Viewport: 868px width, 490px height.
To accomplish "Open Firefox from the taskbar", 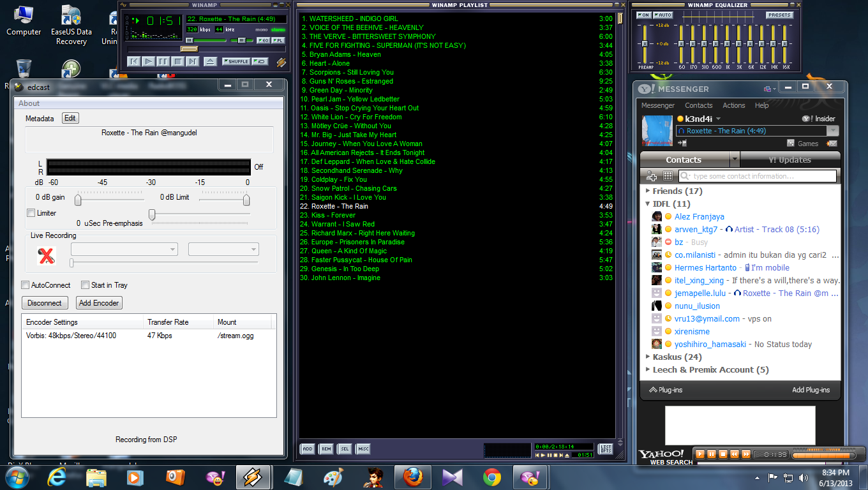I will point(413,477).
